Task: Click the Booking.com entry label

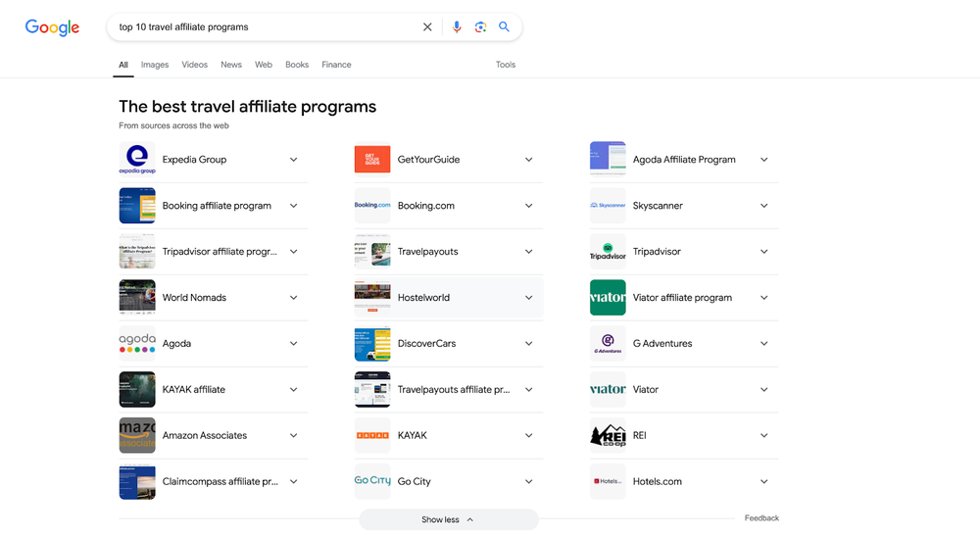Action: 426,206
